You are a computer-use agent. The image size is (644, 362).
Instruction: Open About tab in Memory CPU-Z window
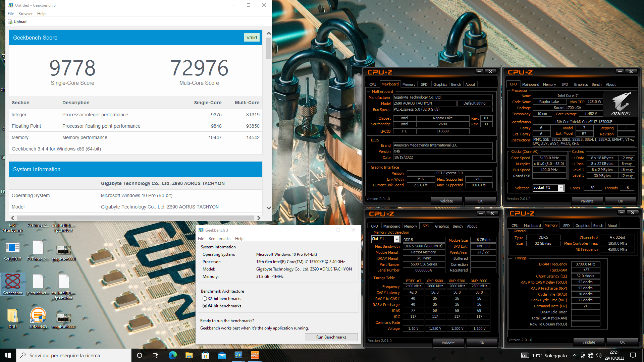(612, 226)
